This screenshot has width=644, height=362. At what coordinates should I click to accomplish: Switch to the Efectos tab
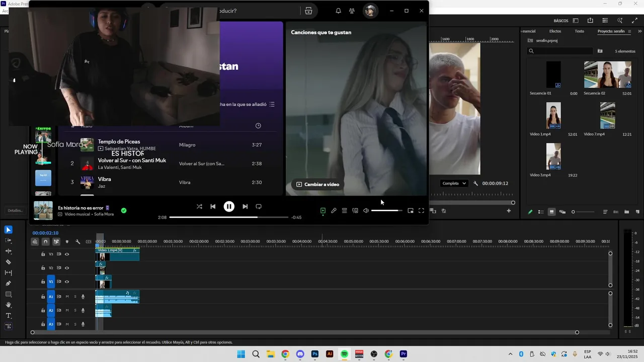tap(555, 31)
